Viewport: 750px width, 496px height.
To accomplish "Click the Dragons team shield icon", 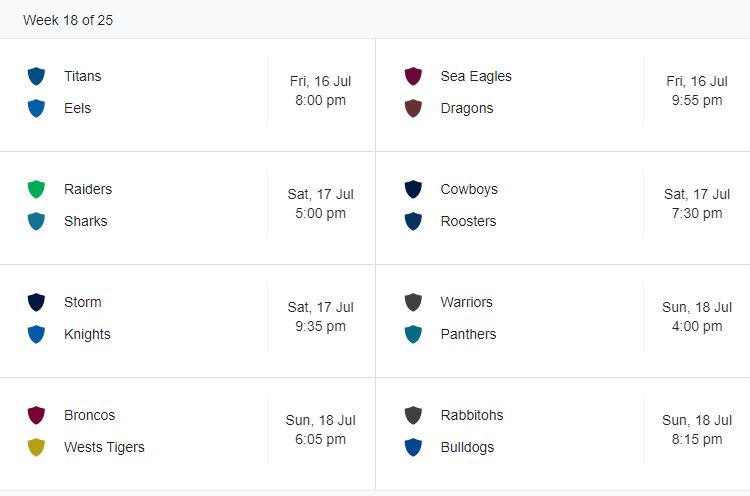I will (413, 108).
